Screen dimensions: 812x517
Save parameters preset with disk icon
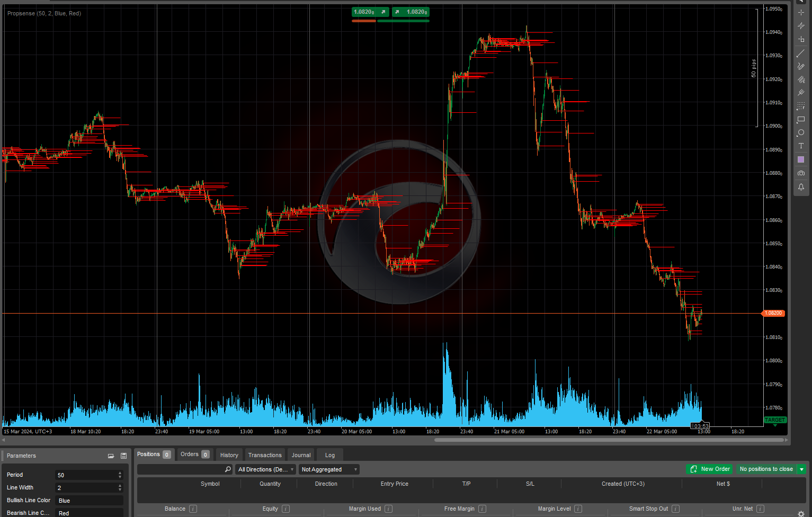point(123,456)
